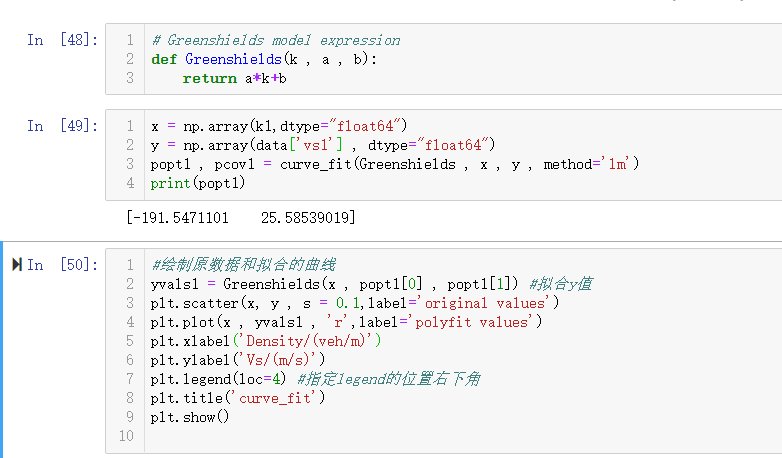
Task: Select the In [49] cell prompt
Action: point(62,126)
